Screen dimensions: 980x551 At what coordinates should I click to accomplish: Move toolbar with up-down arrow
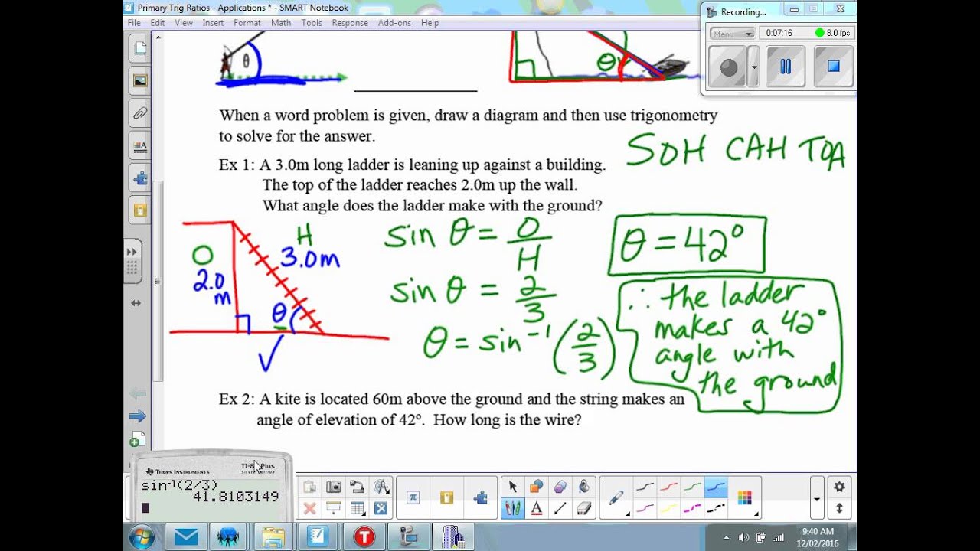tap(839, 508)
